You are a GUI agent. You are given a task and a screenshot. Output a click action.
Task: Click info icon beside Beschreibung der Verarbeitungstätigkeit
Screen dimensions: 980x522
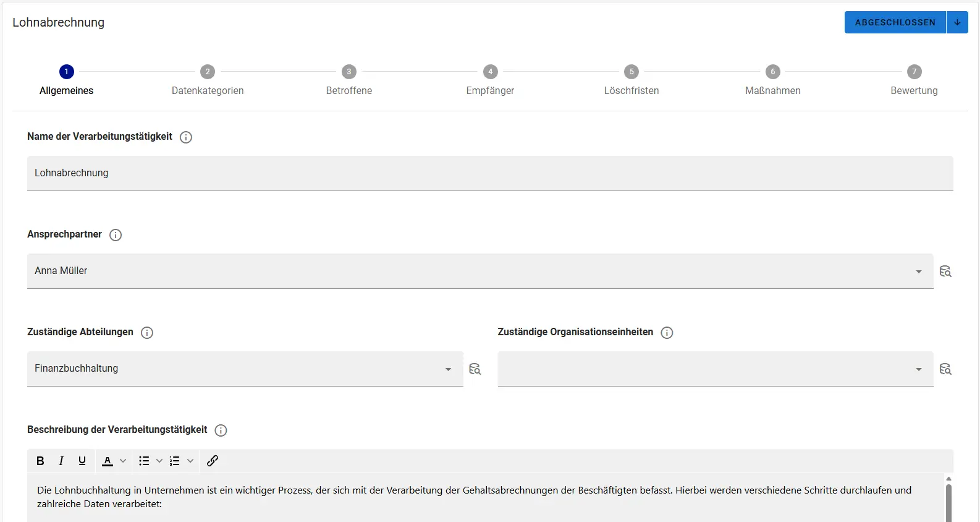click(x=221, y=430)
